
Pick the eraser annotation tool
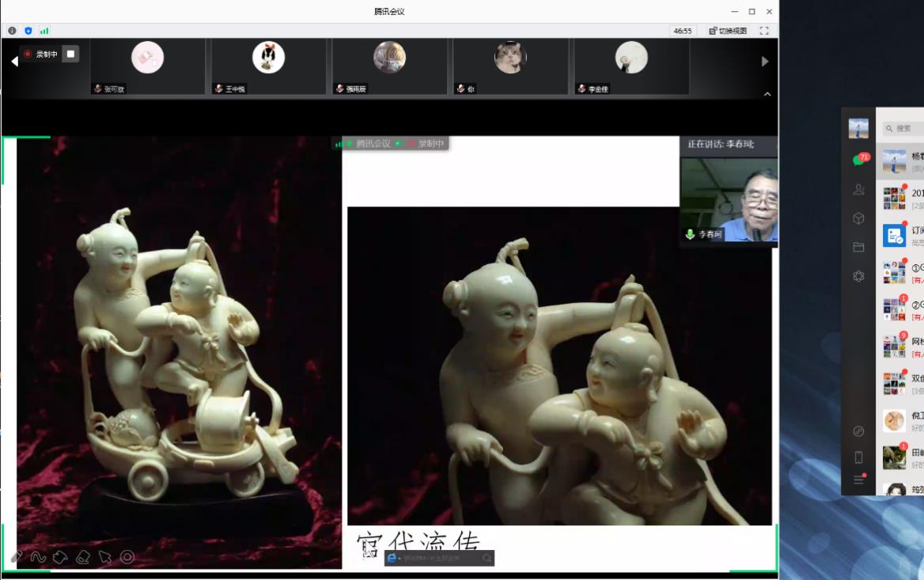click(83, 557)
